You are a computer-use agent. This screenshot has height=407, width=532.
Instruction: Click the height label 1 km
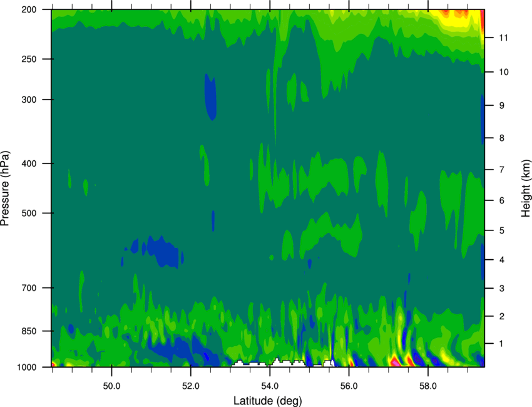pyautogui.click(x=502, y=344)
